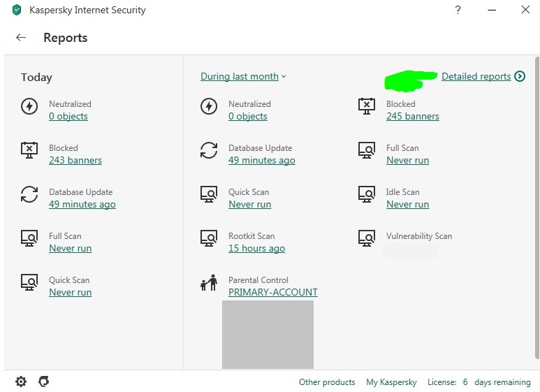Click the Parental Control family icon
540x392 pixels.
209,282
